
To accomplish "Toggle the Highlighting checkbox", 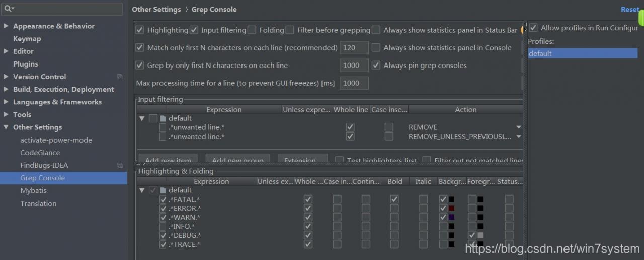I will (140, 30).
